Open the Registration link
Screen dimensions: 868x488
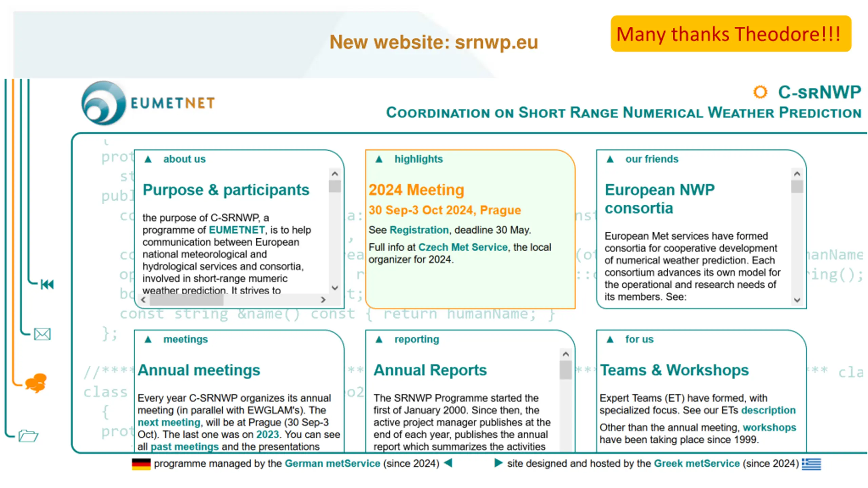pyautogui.click(x=419, y=230)
